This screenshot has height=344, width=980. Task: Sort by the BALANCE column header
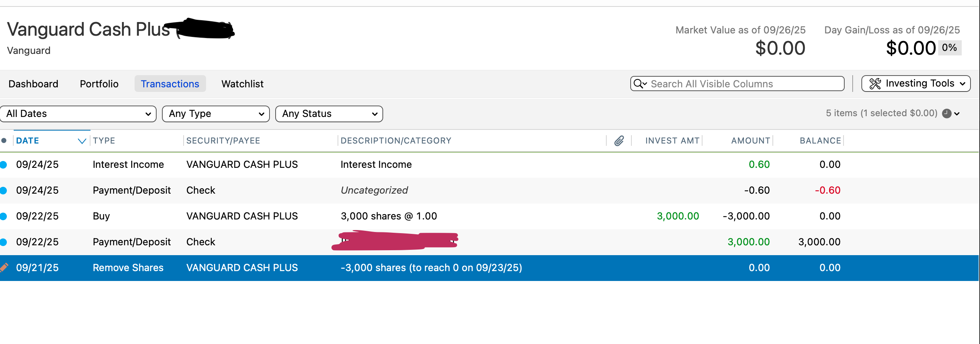[820, 140]
